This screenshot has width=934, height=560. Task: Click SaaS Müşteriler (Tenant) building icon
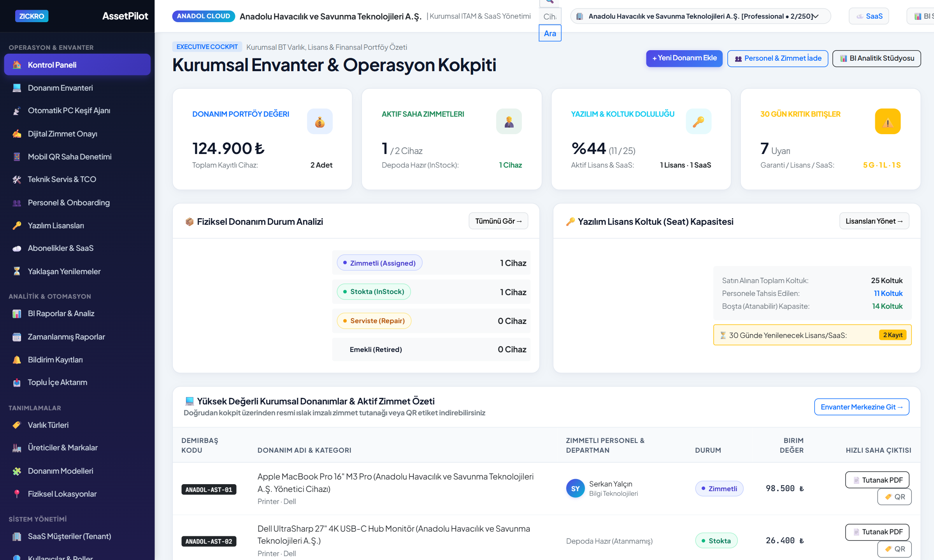(17, 537)
